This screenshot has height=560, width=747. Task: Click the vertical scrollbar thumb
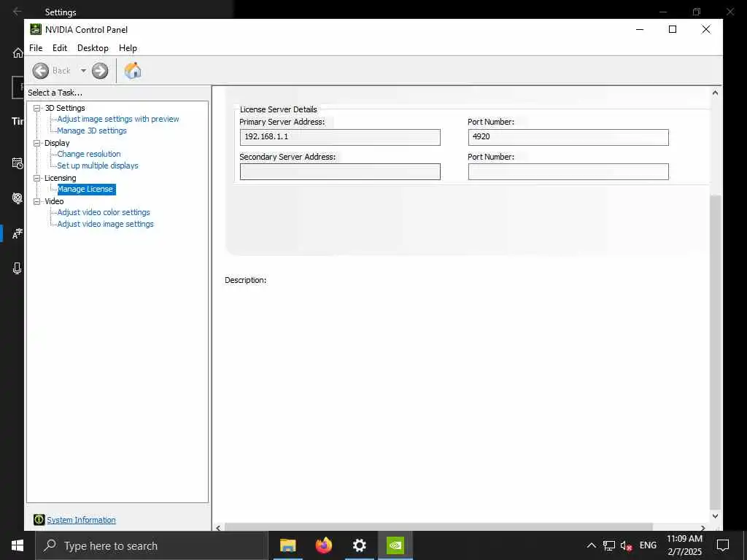pos(715,351)
